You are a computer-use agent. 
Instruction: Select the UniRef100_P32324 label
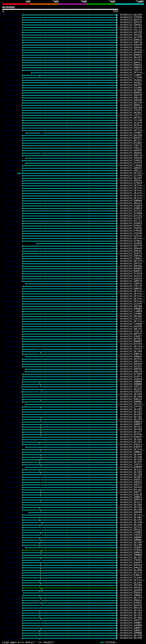pos(131,128)
